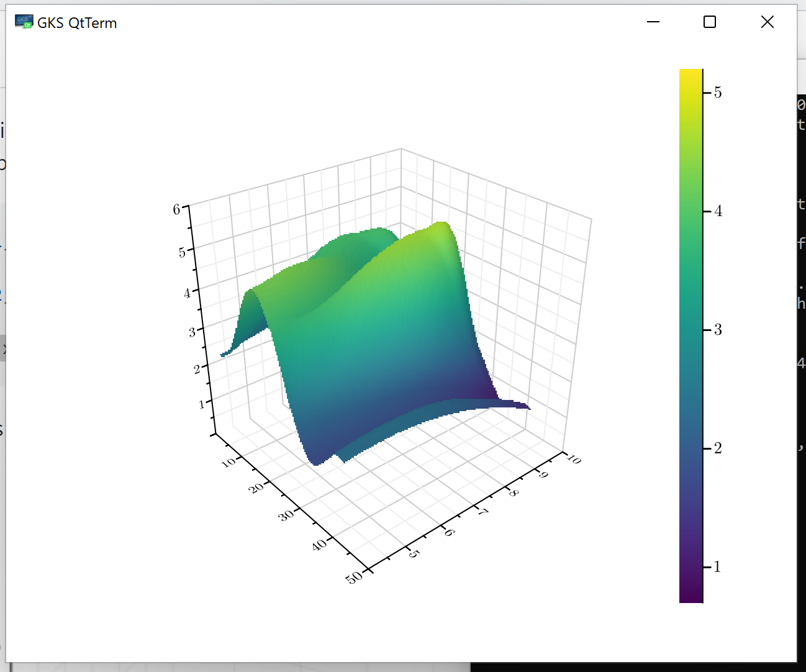Screen dimensions: 806x672
Task: Click the vertical z-axis label "6"
Action: (176, 209)
